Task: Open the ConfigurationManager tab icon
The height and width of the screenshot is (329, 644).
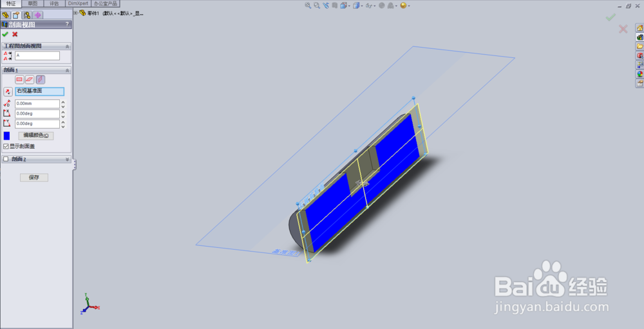Action: click(x=27, y=15)
